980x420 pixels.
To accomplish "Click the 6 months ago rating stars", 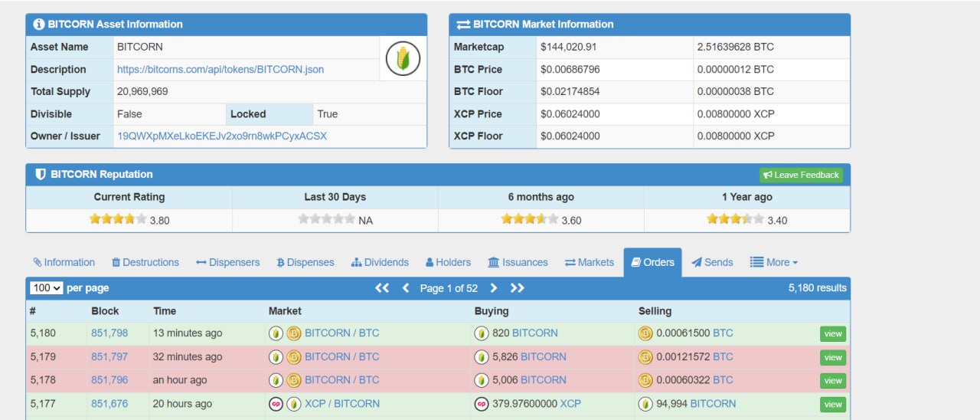I will pyautogui.click(x=530, y=219).
